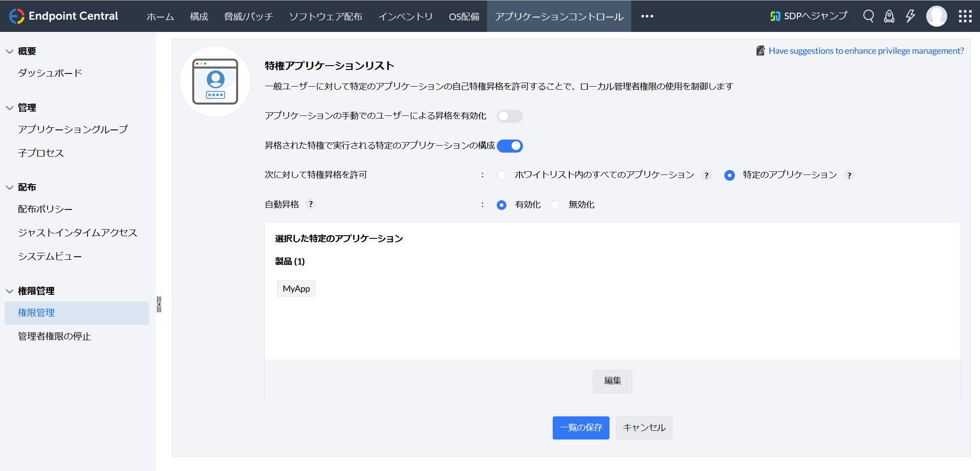The width and height of the screenshot is (980, 471).
Task: Open the privilege management suggestions link
Action: [x=866, y=51]
